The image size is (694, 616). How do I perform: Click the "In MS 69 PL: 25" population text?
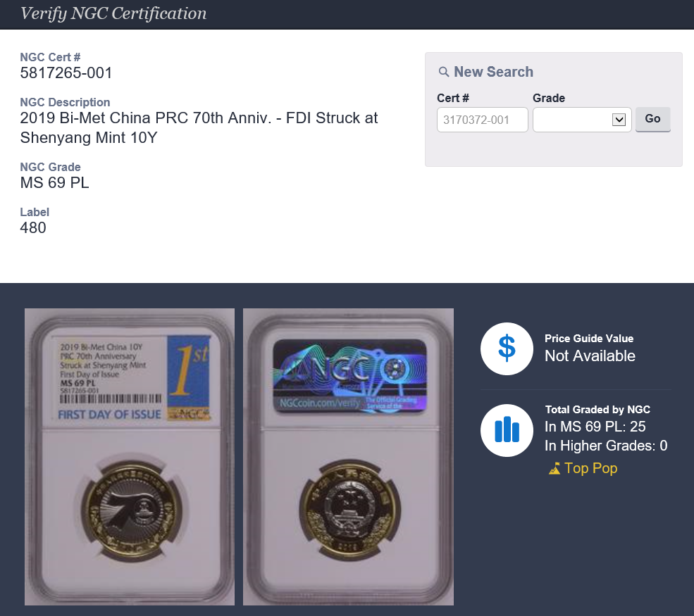(x=595, y=427)
